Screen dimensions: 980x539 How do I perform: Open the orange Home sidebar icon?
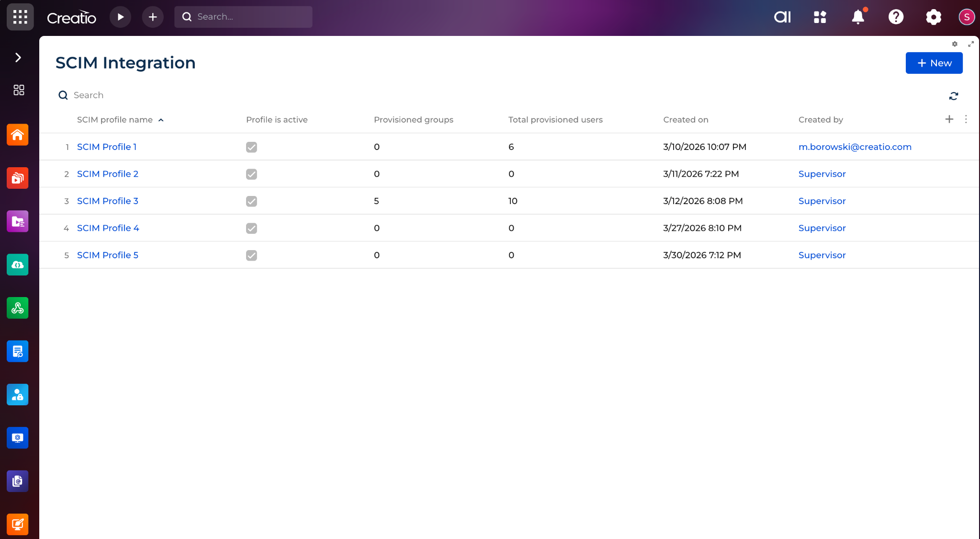click(x=18, y=135)
